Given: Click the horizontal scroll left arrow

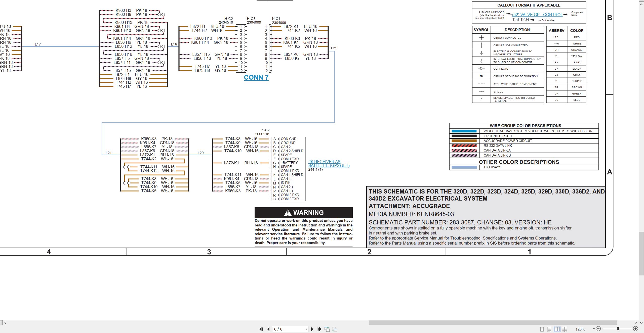Looking at the screenshot, I should coord(5,323).
